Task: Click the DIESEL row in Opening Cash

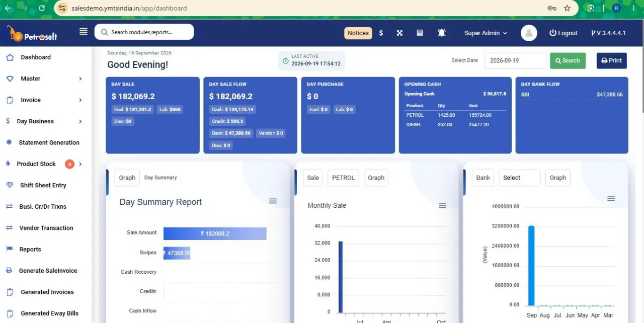Action: point(455,125)
